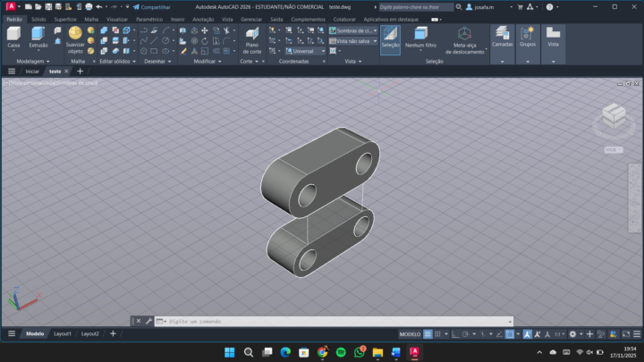The width and height of the screenshot is (644, 362).
Task: Click the Compartilhar share button
Action: point(150,6)
